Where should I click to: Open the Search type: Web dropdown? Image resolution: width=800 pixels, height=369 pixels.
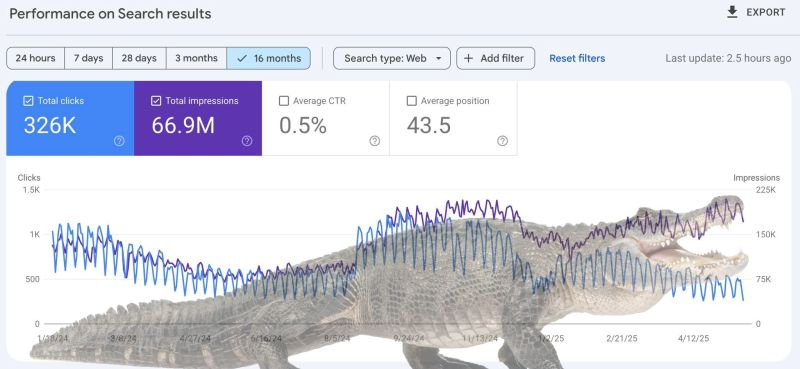coord(392,58)
